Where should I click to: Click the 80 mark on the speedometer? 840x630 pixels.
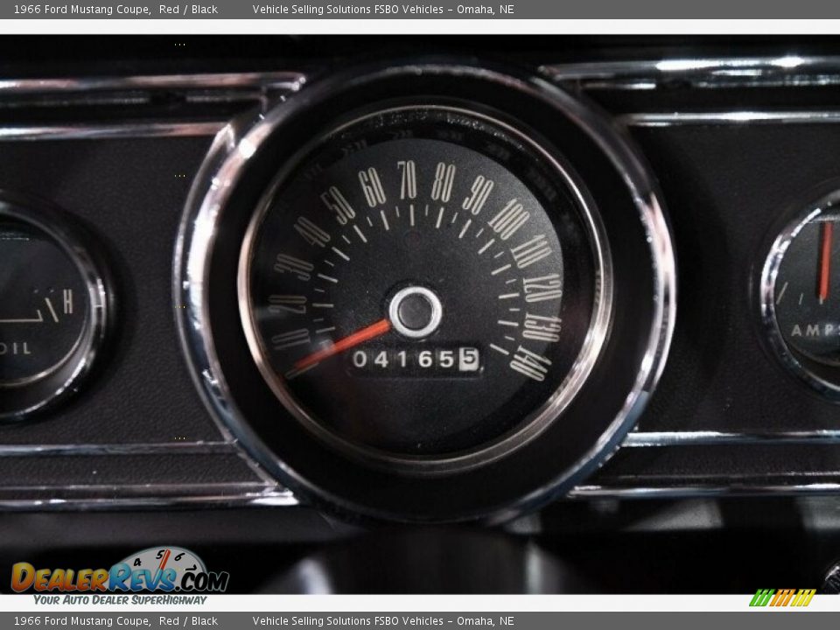(x=444, y=182)
